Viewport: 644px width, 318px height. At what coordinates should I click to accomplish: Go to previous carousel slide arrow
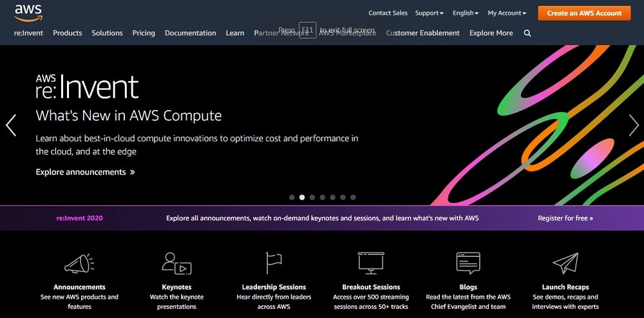coord(11,125)
